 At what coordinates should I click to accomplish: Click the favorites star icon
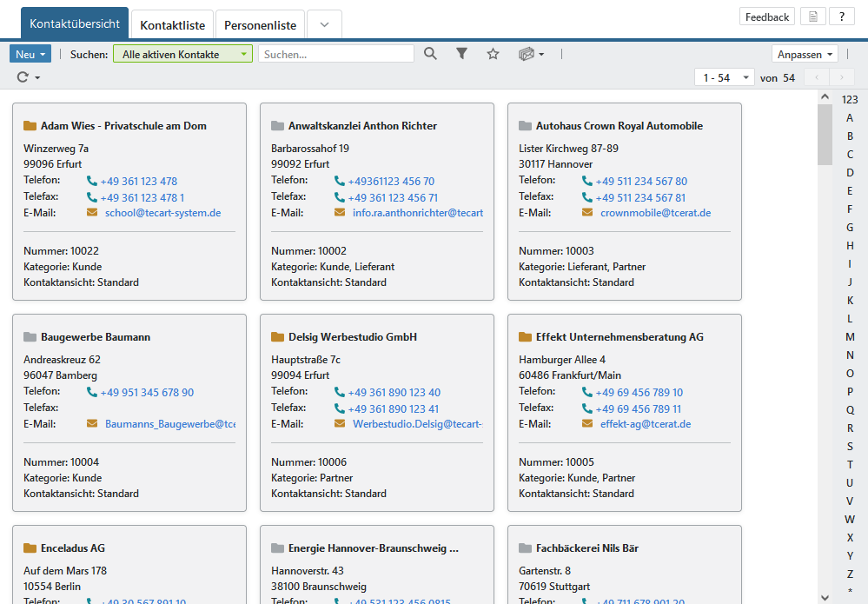pyautogui.click(x=493, y=54)
